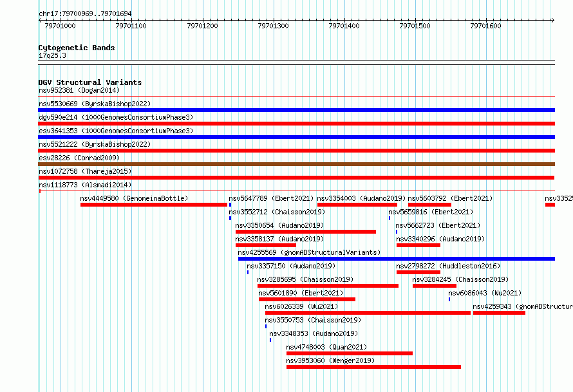Click the nsv952381 (Dogan2014) label
Image resolution: width=573 pixels, height=392 pixels.
(79, 90)
